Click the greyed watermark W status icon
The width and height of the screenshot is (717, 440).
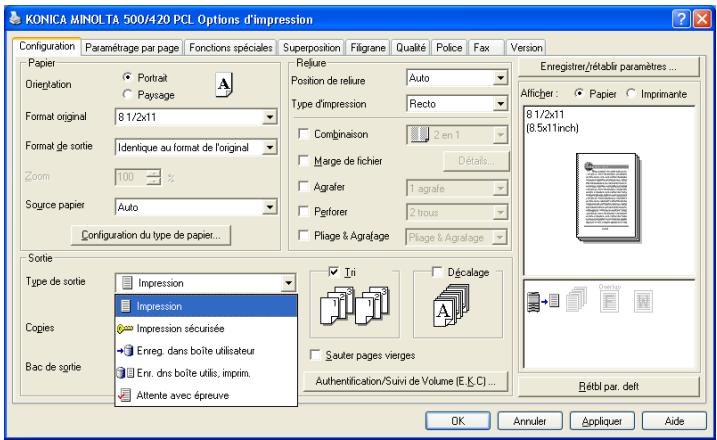click(x=643, y=301)
